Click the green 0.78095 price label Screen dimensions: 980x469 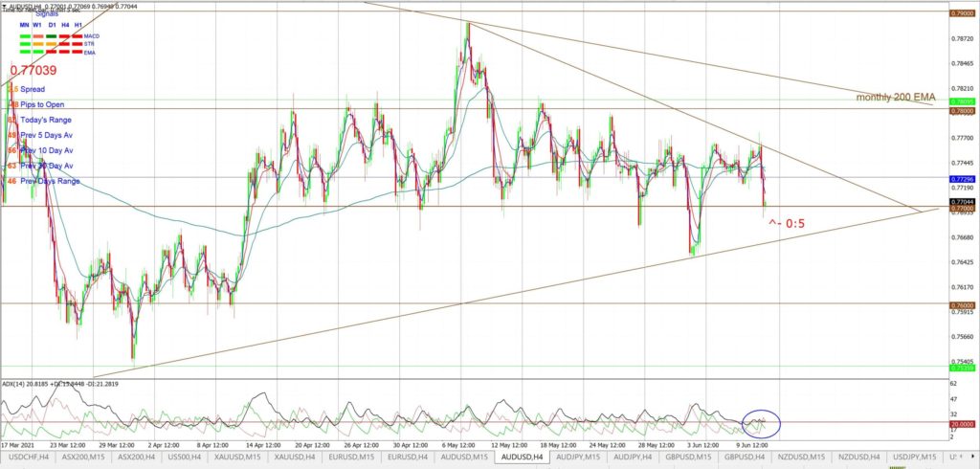(x=962, y=101)
